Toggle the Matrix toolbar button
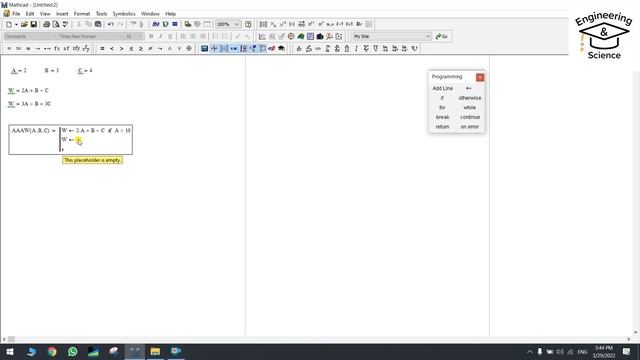 224,49
